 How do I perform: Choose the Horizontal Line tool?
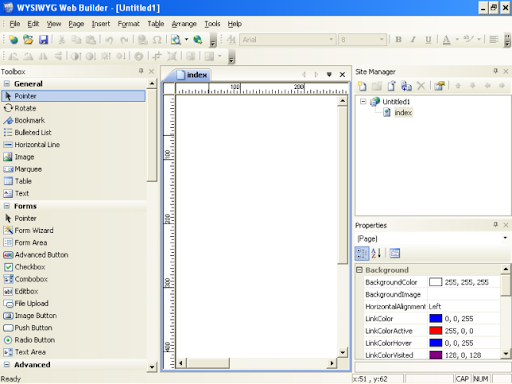(x=73, y=145)
